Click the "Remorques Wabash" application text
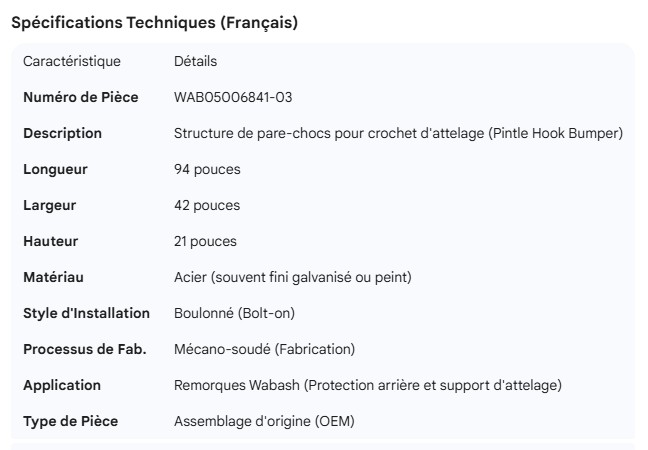This screenshot has width=648, height=450. (x=367, y=386)
